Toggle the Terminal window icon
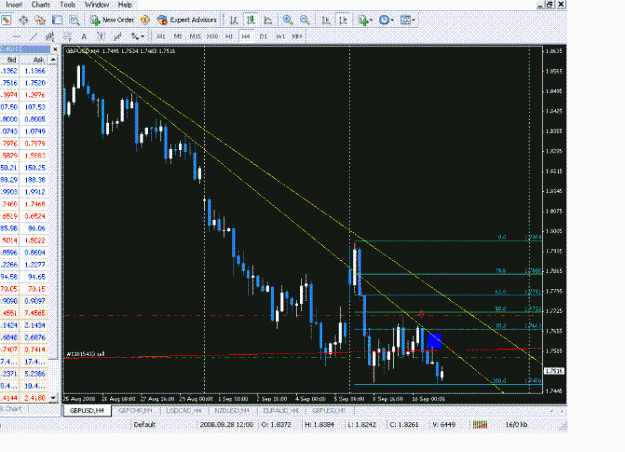Image resolution: width=625 pixels, height=452 pixels. point(57,20)
